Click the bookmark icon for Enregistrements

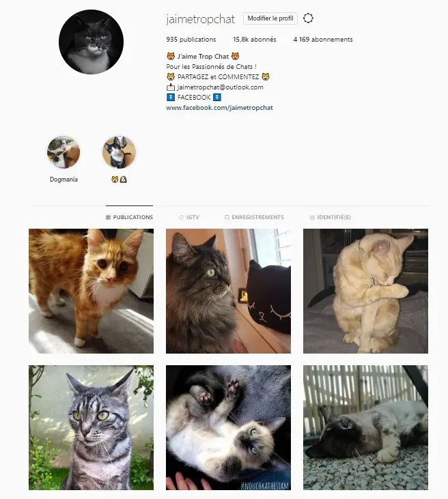[x=227, y=217]
